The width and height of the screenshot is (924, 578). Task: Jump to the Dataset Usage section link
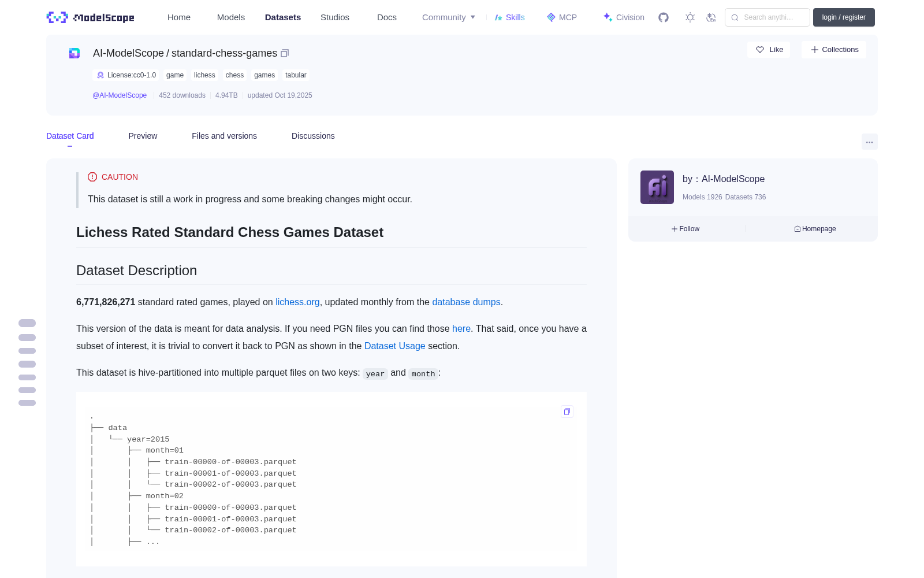tap(394, 346)
